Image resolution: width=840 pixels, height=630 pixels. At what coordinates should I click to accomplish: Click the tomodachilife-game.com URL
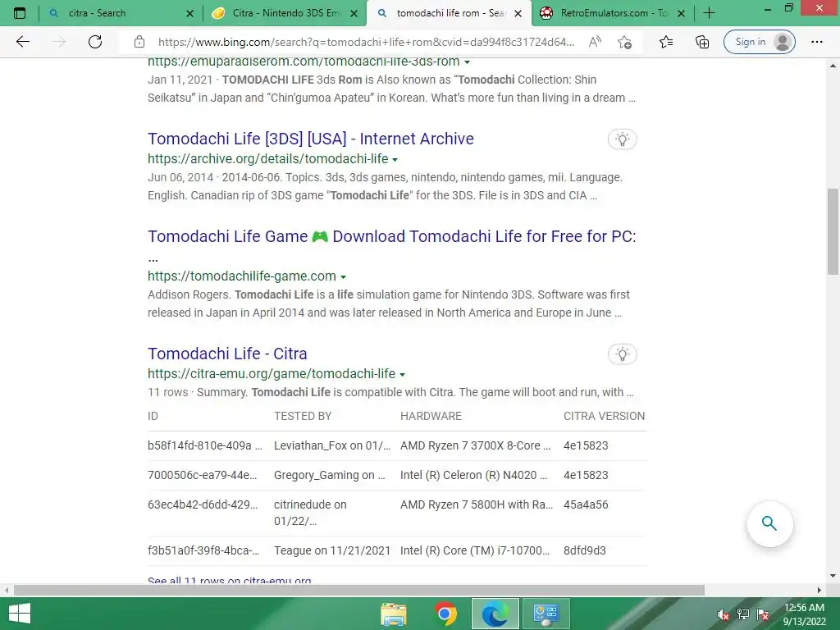[x=242, y=276]
